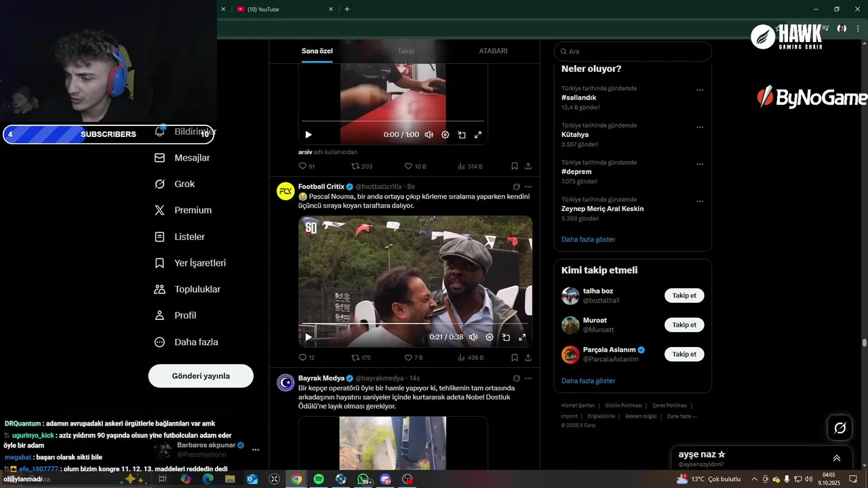Mute the 0:00 / 1:00 video
The width and height of the screenshot is (868, 488).
tap(429, 135)
